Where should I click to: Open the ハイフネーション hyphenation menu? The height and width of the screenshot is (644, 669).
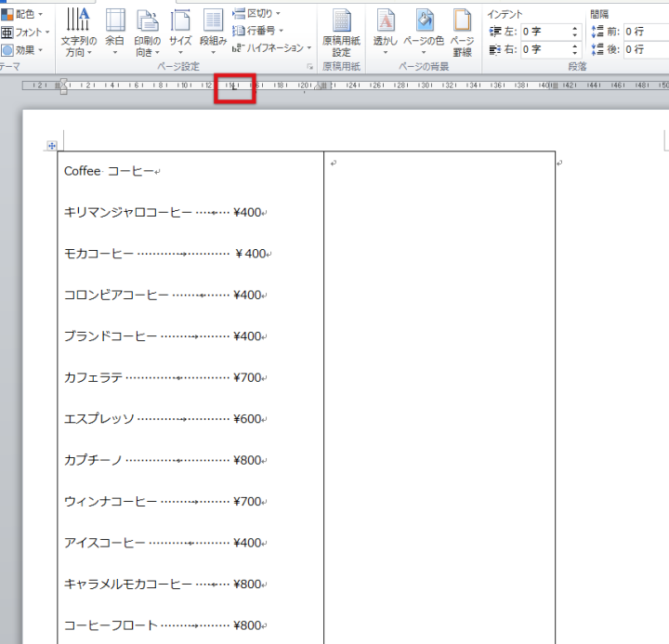(271, 47)
